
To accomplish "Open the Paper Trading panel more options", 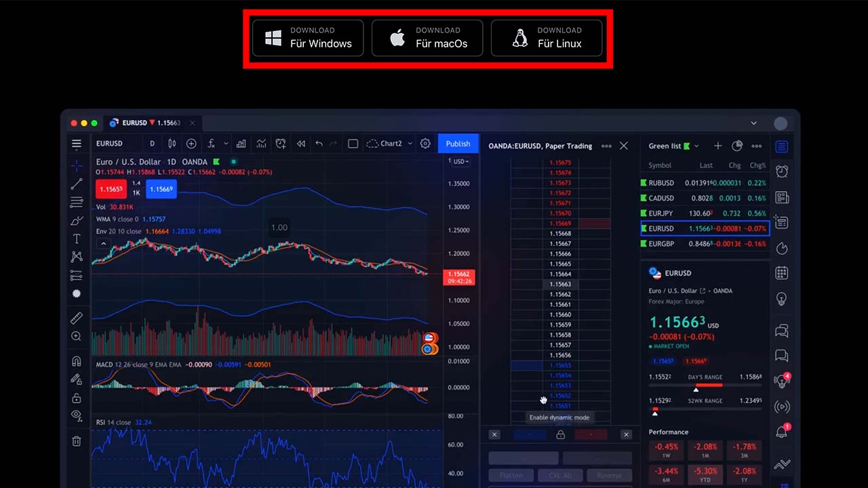I will (x=606, y=146).
